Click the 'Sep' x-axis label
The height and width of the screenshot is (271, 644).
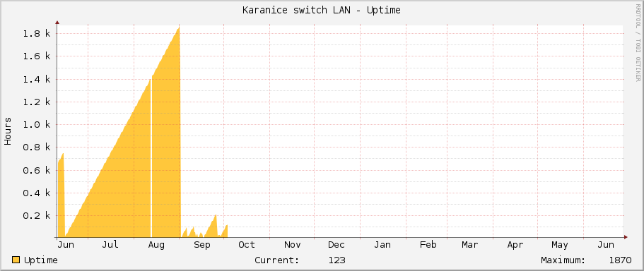tap(201, 245)
